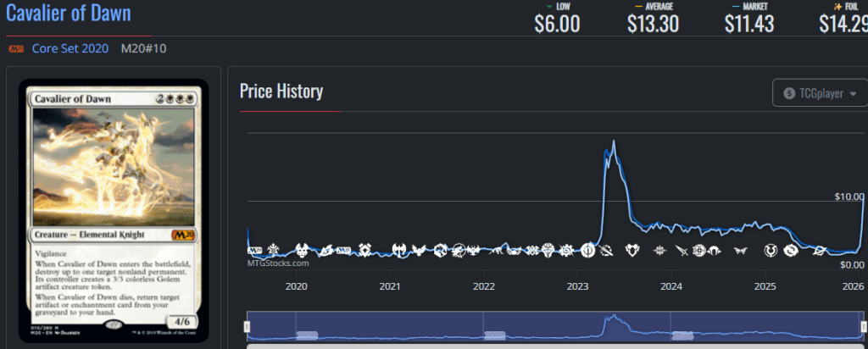Click the Cavalier of Dawn page title
This screenshot has height=349, width=868.
click(69, 14)
